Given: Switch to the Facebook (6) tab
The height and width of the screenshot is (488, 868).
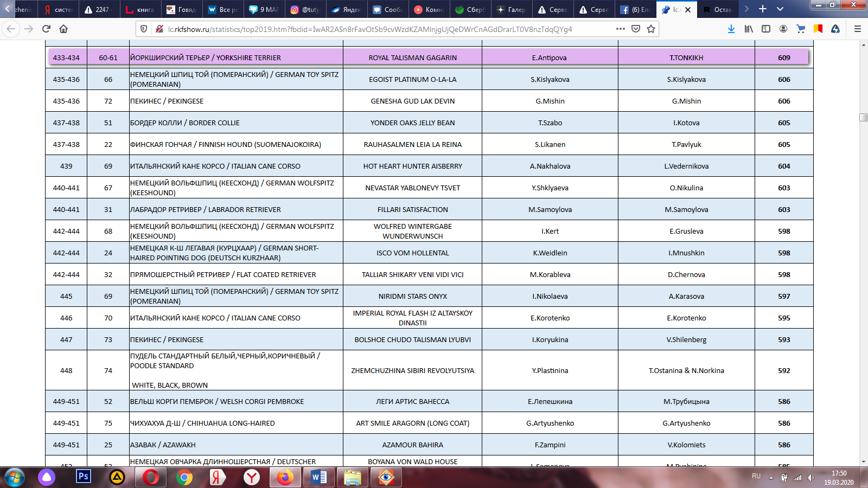Looking at the screenshot, I should tap(635, 9).
